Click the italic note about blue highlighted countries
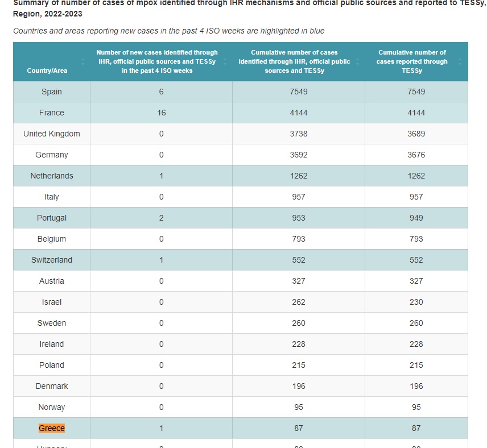 (x=168, y=31)
